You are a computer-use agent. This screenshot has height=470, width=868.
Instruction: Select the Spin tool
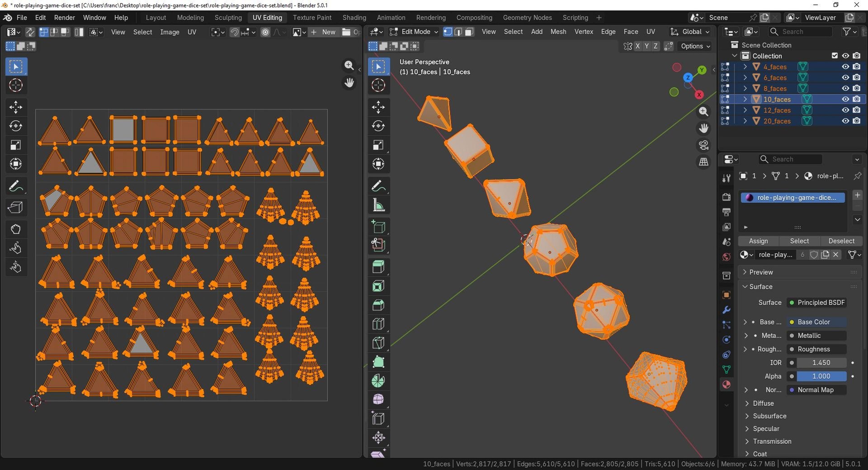[378, 381]
